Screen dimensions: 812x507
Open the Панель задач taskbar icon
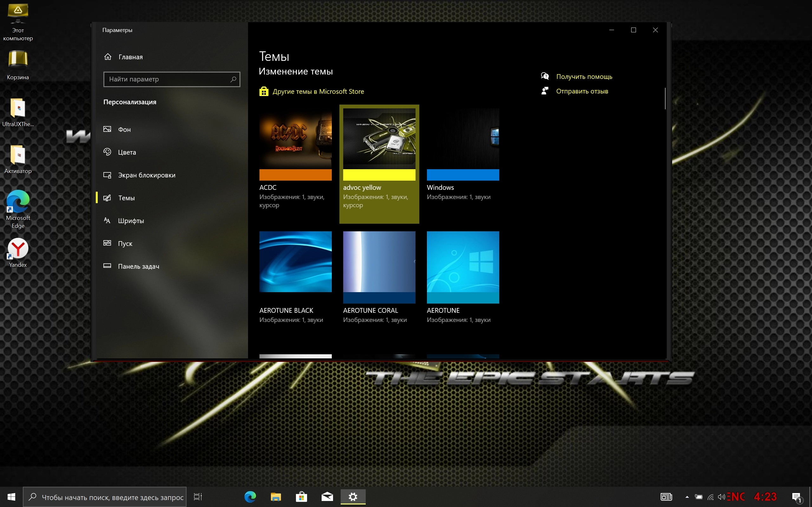[x=107, y=266]
